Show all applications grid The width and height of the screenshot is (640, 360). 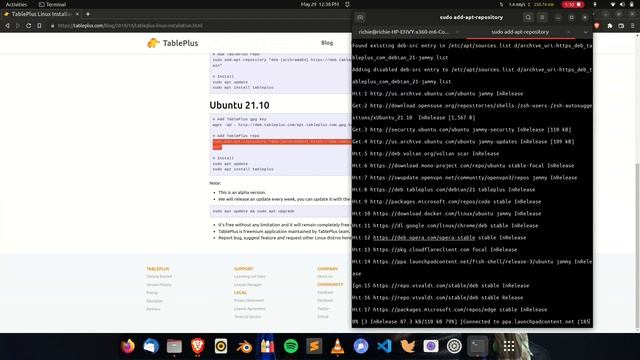pos(509,346)
